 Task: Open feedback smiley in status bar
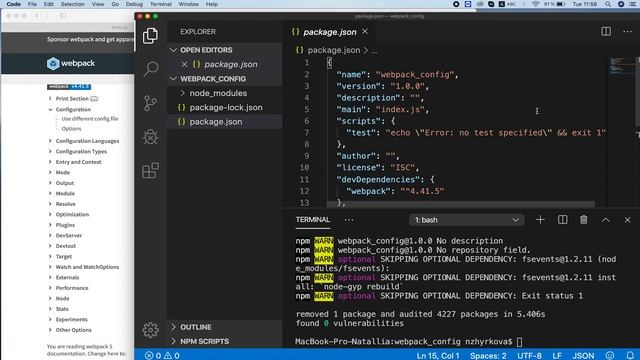click(x=610, y=356)
